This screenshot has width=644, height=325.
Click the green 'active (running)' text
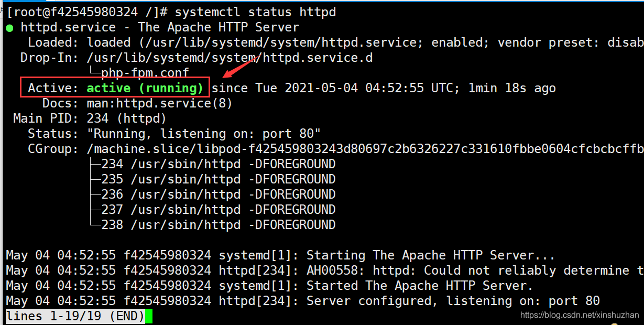(x=145, y=88)
